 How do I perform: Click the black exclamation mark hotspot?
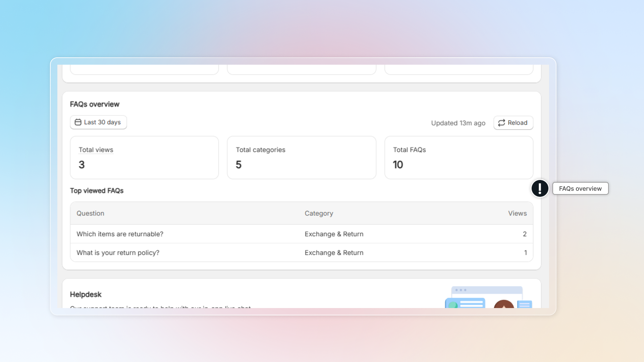[540, 188]
